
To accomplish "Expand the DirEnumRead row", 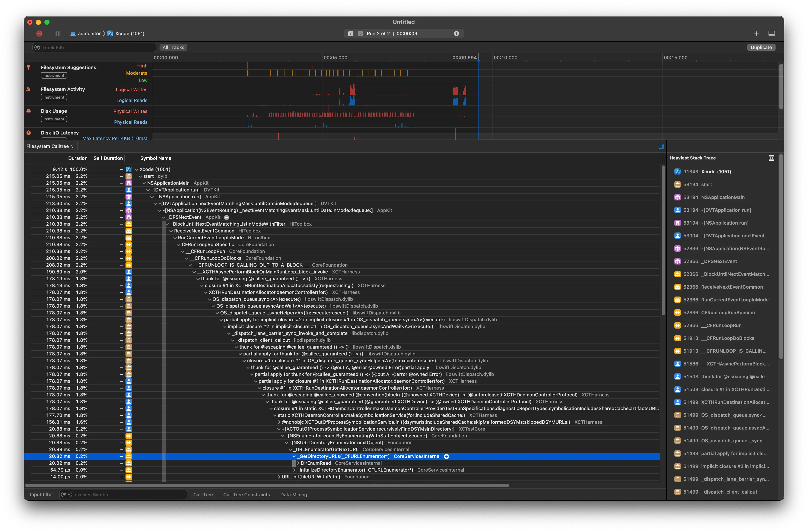I will pos(298,463).
